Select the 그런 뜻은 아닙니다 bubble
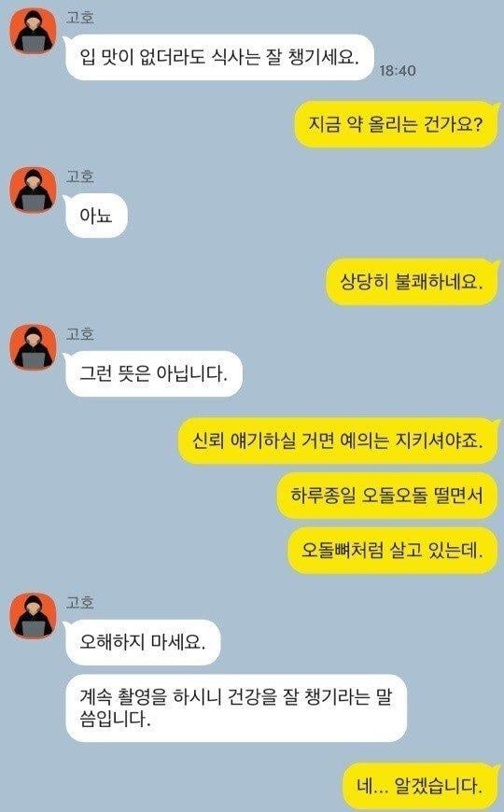Screen dimensions: 504x812 (x=153, y=373)
